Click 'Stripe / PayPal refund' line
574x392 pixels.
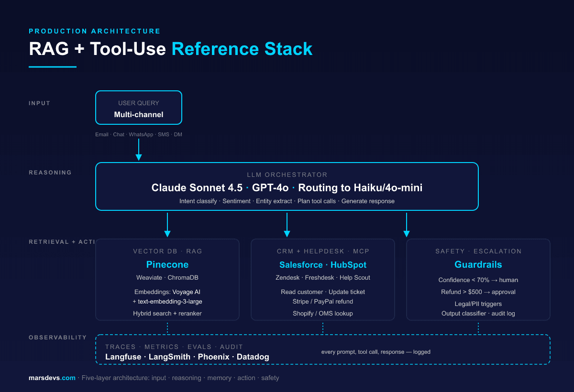323,302
